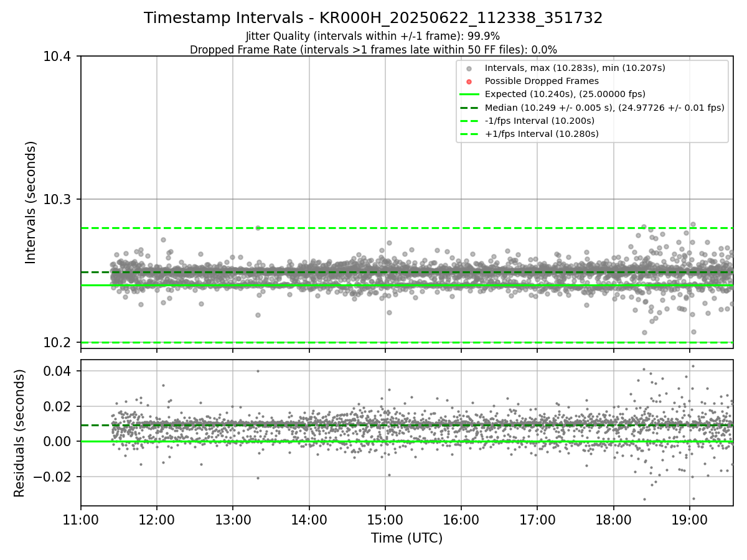Click the 11:00 time tick label
The width and height of the screenshot is (747, 560).
81,519
